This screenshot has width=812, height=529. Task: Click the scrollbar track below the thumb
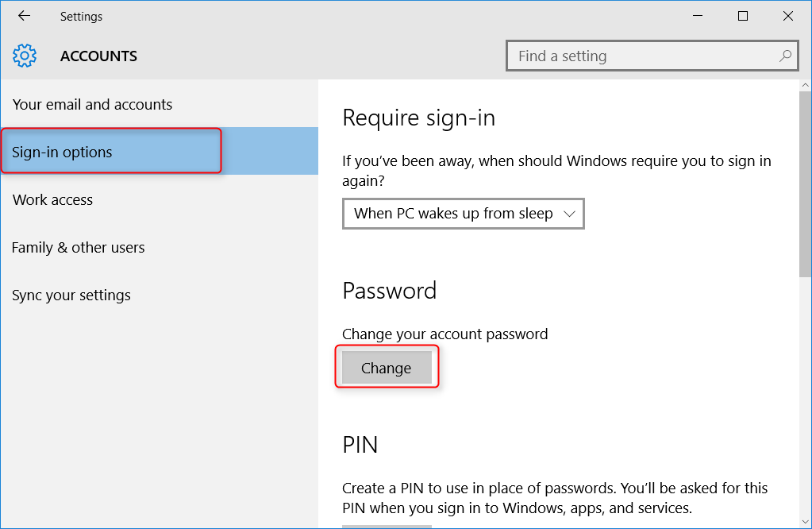coord(805,397)
